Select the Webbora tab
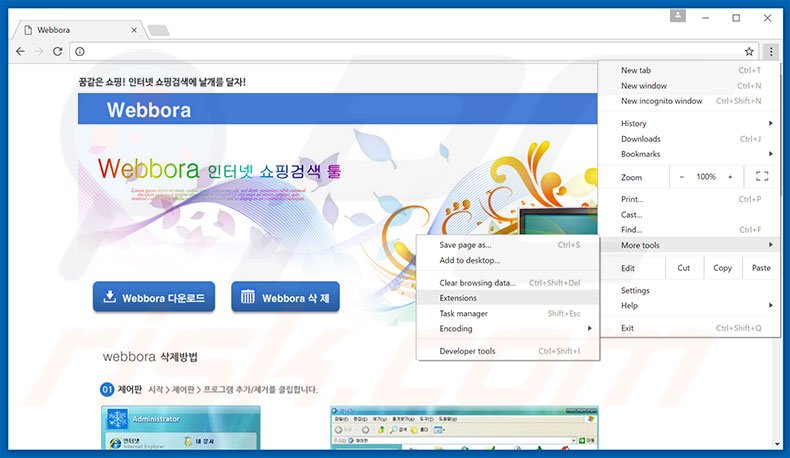Screen dimensions: 790x458 (80, 30)
